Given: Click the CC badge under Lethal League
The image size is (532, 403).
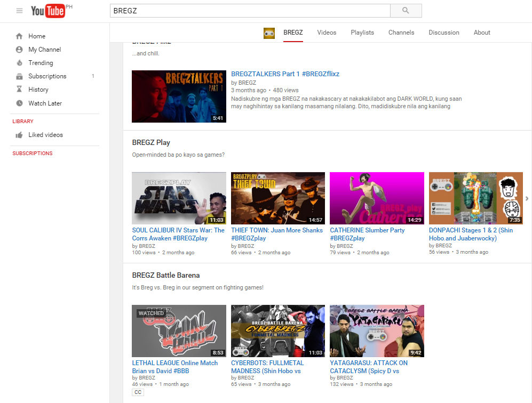Looking at the screenshot, I should click(138, 392).
